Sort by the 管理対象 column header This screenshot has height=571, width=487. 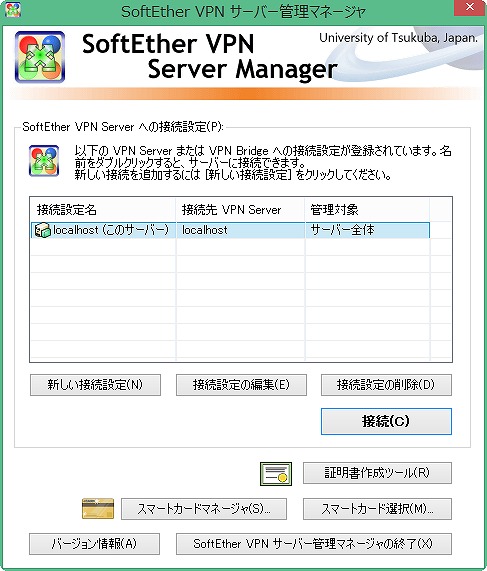tap(367, 209)
